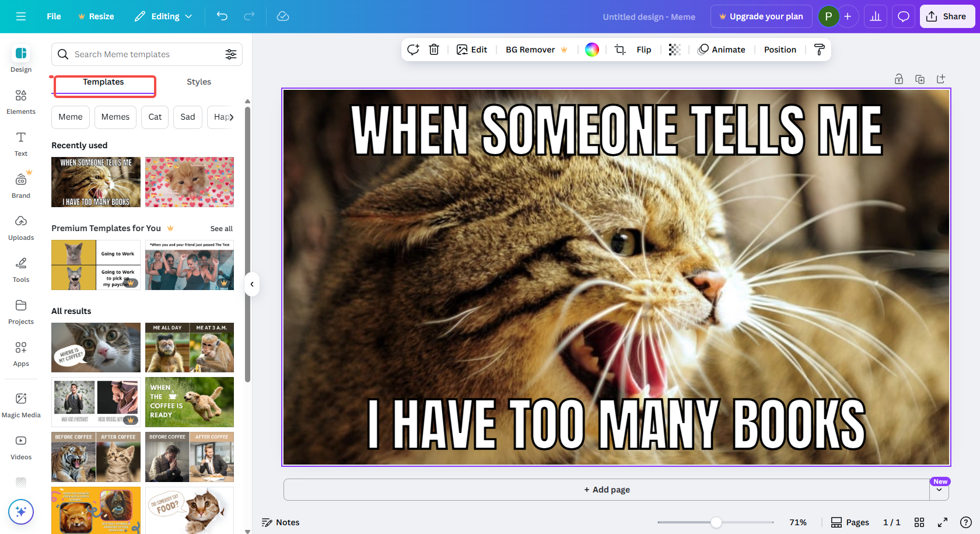Screen dimensions: 980x534
Task: Click the Search Meme templates field
Action: pos(147,54)
